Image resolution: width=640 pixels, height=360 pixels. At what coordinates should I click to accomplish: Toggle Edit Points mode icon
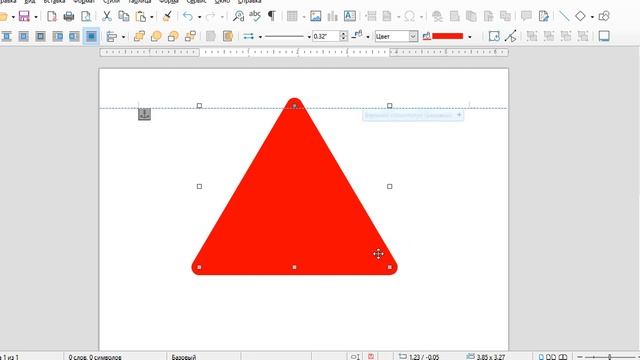511,36
